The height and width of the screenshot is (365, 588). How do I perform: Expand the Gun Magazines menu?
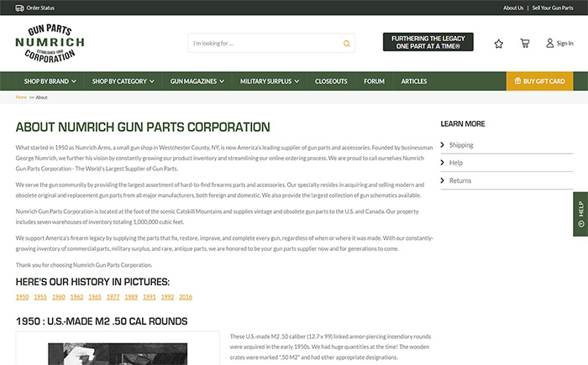click(197, 81)
